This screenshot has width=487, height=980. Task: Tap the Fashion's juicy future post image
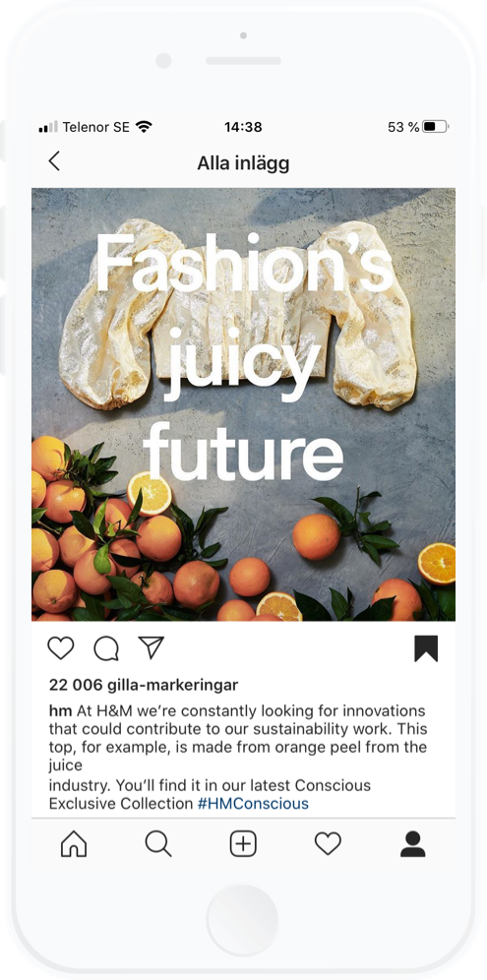click(x=243, y=404)
